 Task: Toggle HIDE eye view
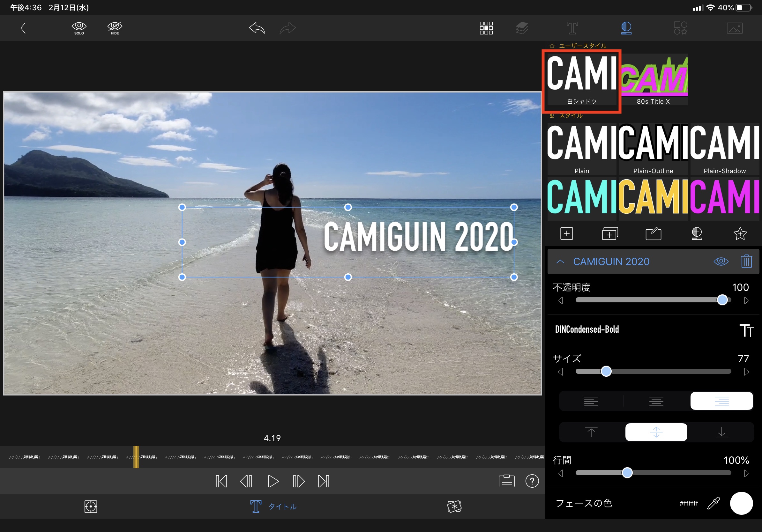tap(115, 28)
